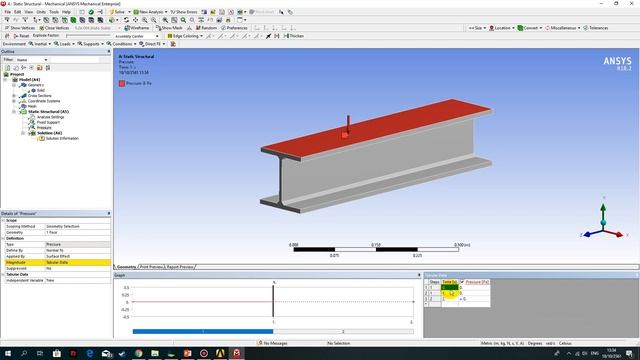Click the icon right of Direct FE
640x360 pixels.
tap(173, 44)
